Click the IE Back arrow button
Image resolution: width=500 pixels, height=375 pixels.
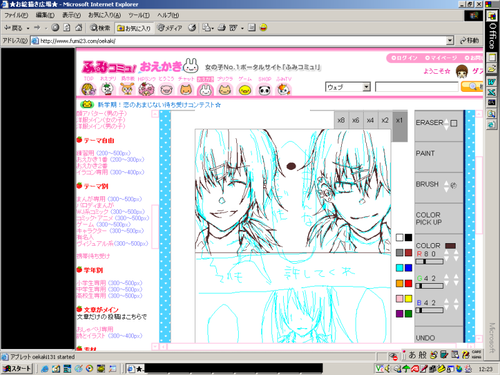pyautogui.click(x=13, y=28)
